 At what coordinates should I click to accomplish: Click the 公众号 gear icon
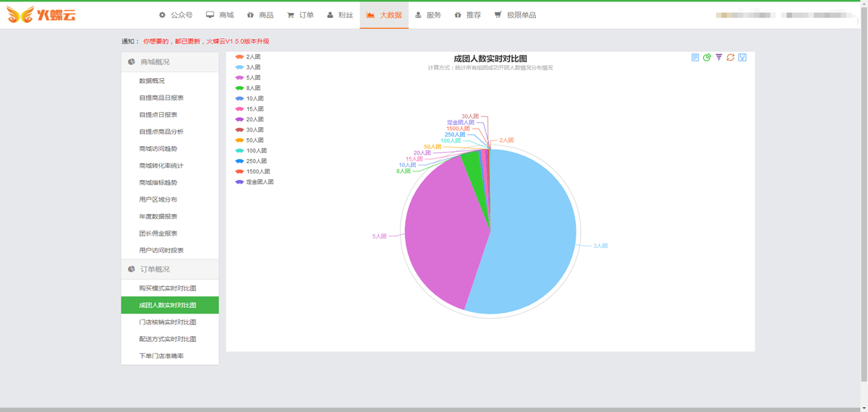tap(163, 15)
